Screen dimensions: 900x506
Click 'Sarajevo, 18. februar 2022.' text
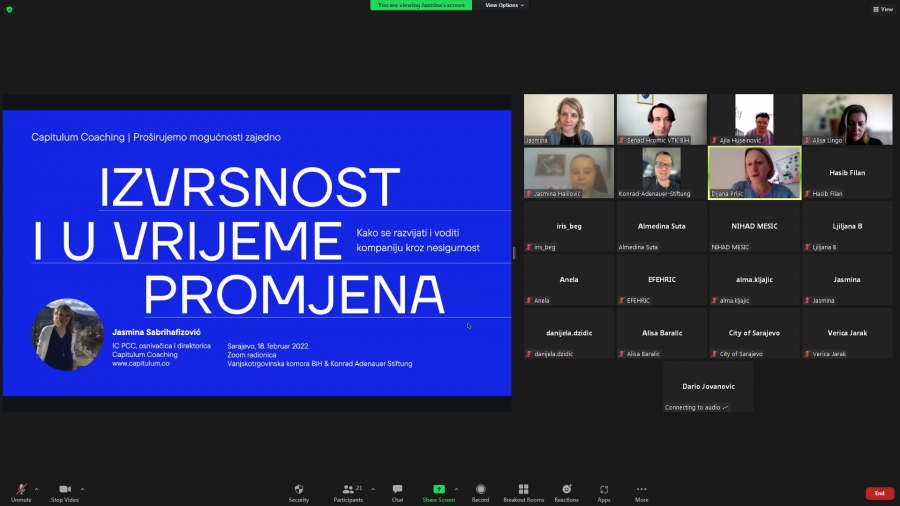[268, 347]
